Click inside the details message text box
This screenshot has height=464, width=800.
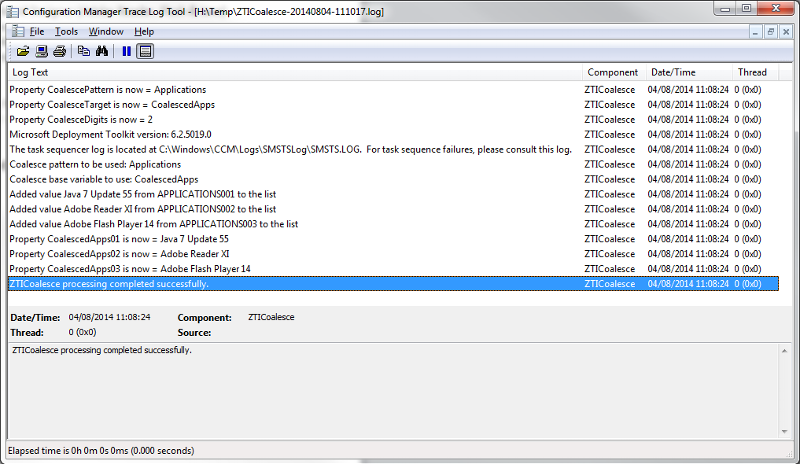[393, 391]
